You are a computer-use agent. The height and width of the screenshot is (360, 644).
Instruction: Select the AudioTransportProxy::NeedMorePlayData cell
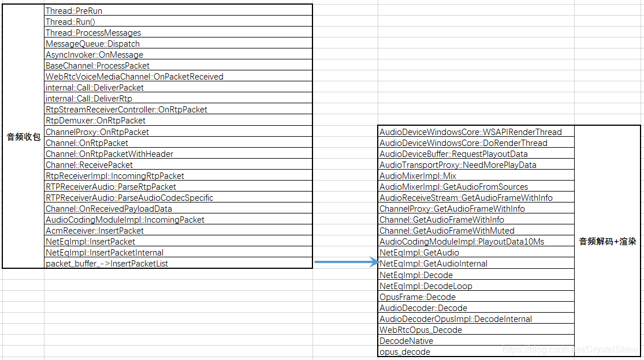pos(476,164)
